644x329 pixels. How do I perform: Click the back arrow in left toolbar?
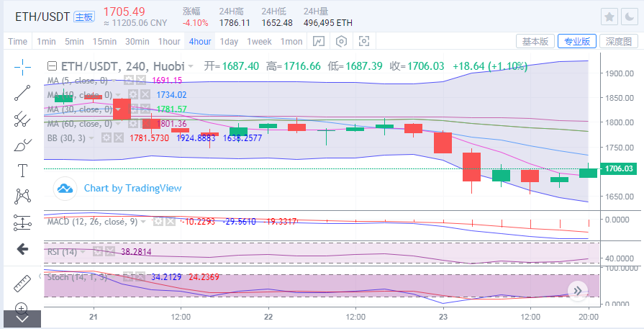[x=22, y=248]
